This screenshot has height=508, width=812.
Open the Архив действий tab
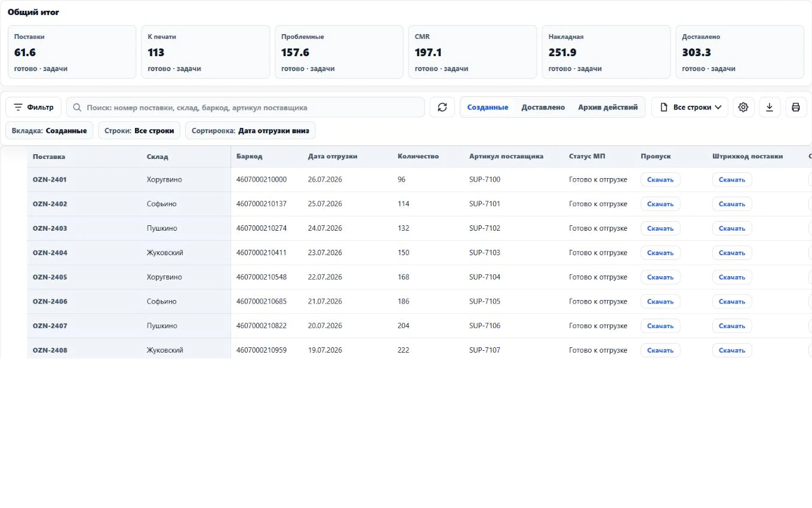tap(608, 108)
